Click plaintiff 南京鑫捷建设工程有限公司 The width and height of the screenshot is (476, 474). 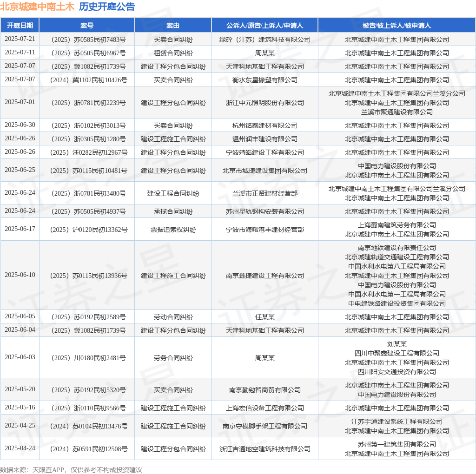point(264,276)
